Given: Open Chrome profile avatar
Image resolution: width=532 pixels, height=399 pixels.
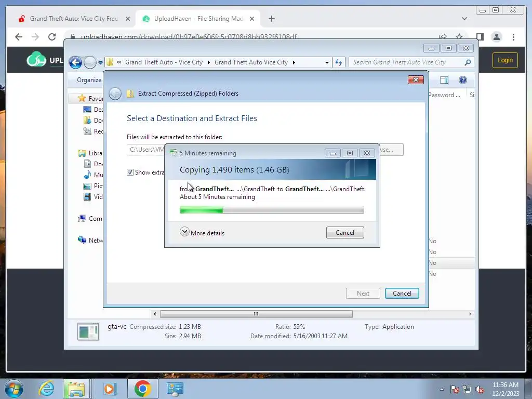Looking at the screenshot, I should point(496,37).
